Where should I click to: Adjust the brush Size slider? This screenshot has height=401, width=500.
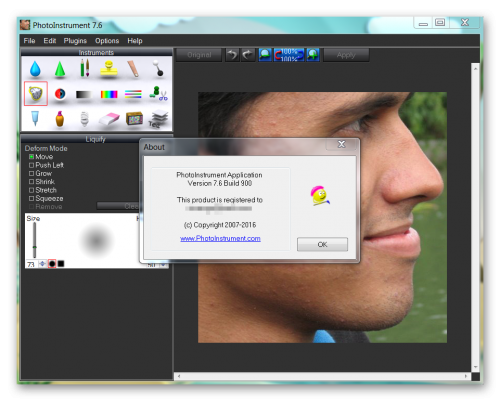tap(34, 240)
